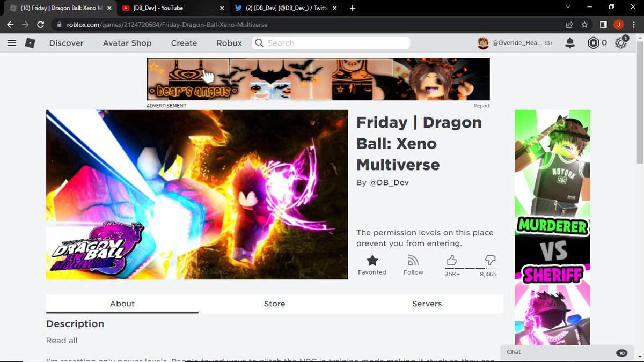This screenshot has width=644, height=362.
Task: Click the Murderer vs Sheriff side ad
Action: [x=552, y=227]
